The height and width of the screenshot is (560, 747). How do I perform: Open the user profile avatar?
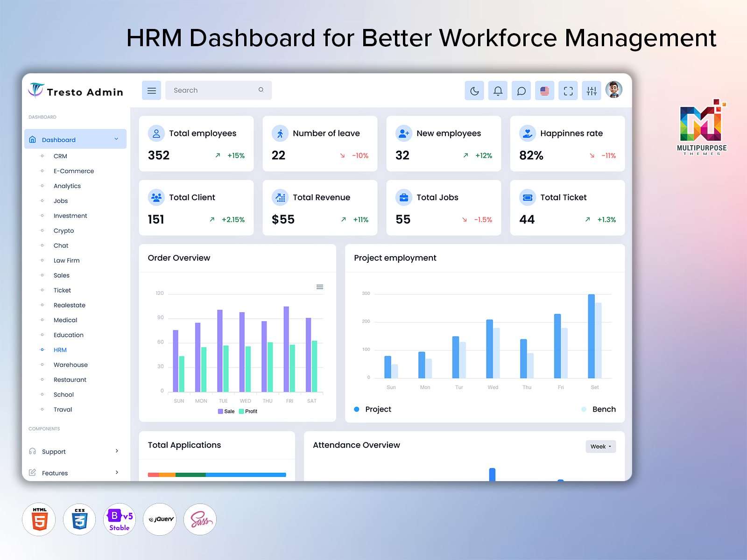[614, 89]
